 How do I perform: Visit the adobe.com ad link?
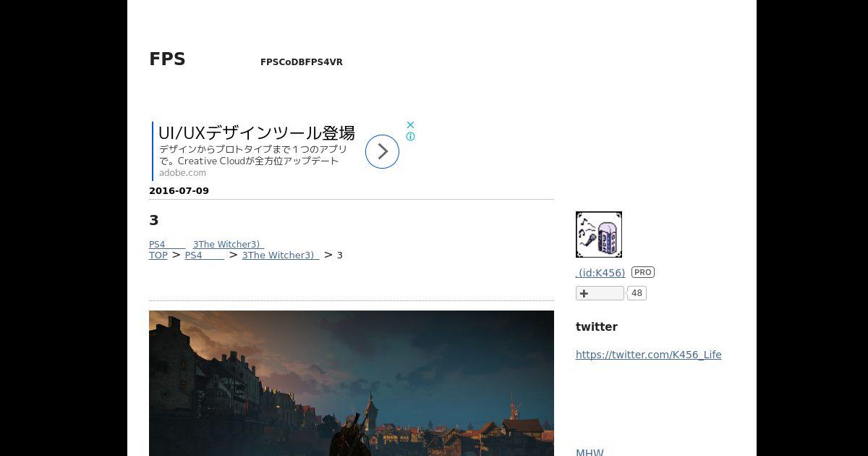[x=182, y=173]
